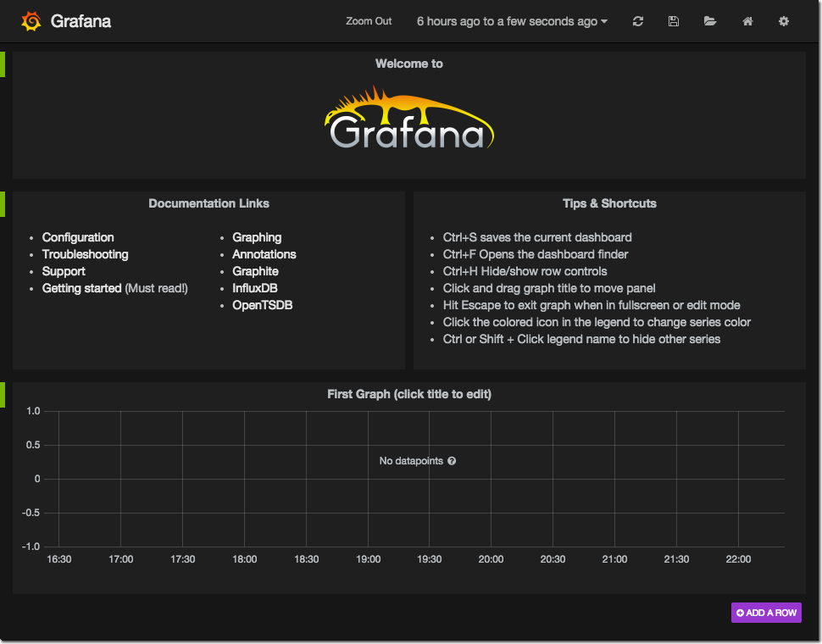This screenshot has height=644, width=822.
Task: Click the No datapoints message in graph
Action: coord(411,461)
